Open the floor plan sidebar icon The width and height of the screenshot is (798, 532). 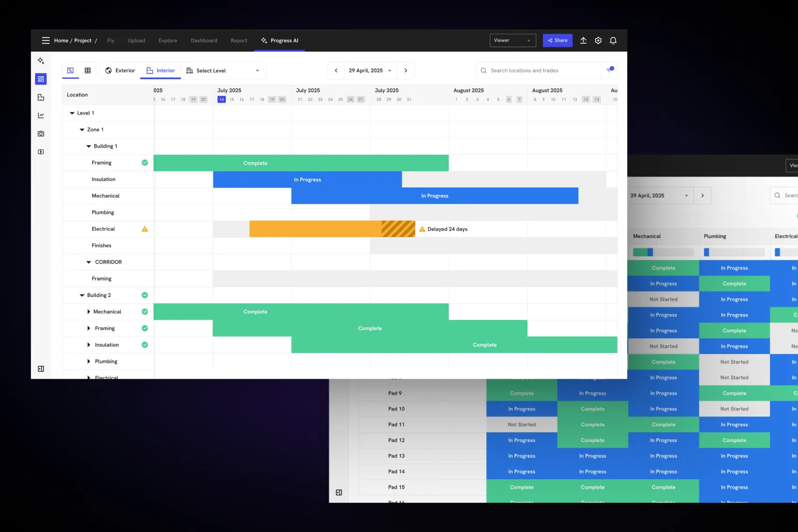(x=41, y=98)
